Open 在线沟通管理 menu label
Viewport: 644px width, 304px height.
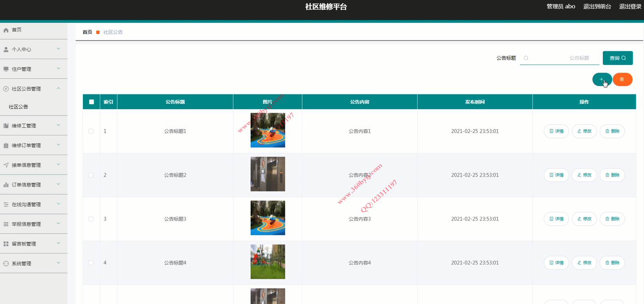tap(26, 205)
